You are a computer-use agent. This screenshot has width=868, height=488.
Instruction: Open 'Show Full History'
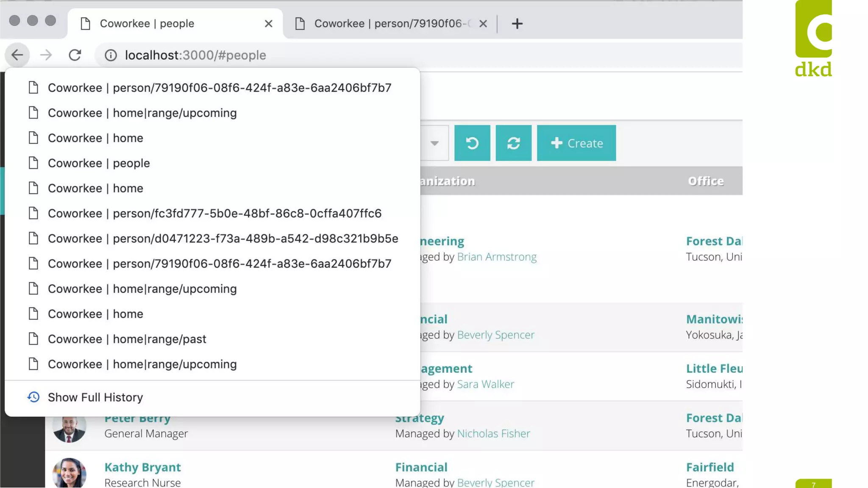pyautogui.click(x=95, y=397)
